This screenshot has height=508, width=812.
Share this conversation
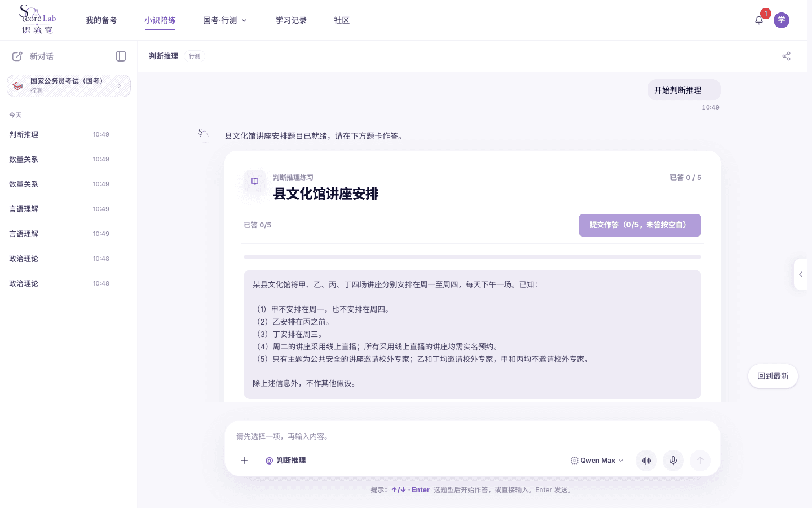[787, 56]
